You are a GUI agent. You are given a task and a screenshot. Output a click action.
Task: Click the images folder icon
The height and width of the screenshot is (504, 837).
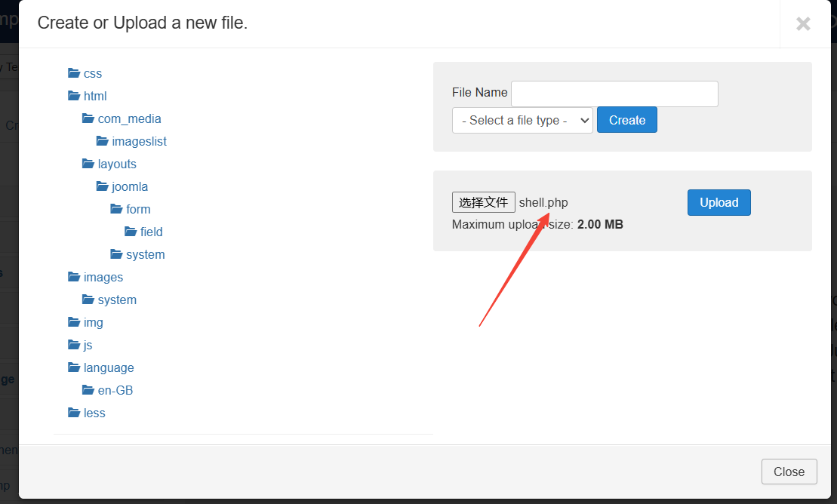coord(74,277)
